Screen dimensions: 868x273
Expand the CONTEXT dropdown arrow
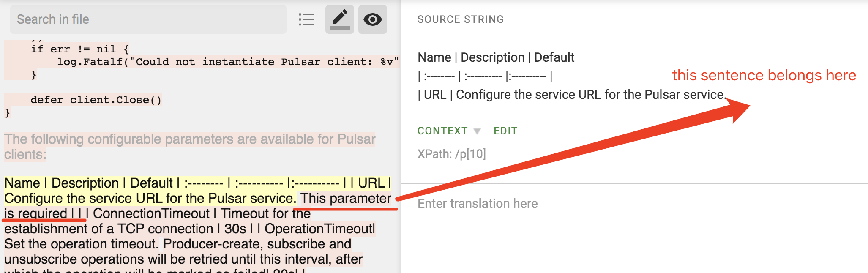[x=477, y=131]
